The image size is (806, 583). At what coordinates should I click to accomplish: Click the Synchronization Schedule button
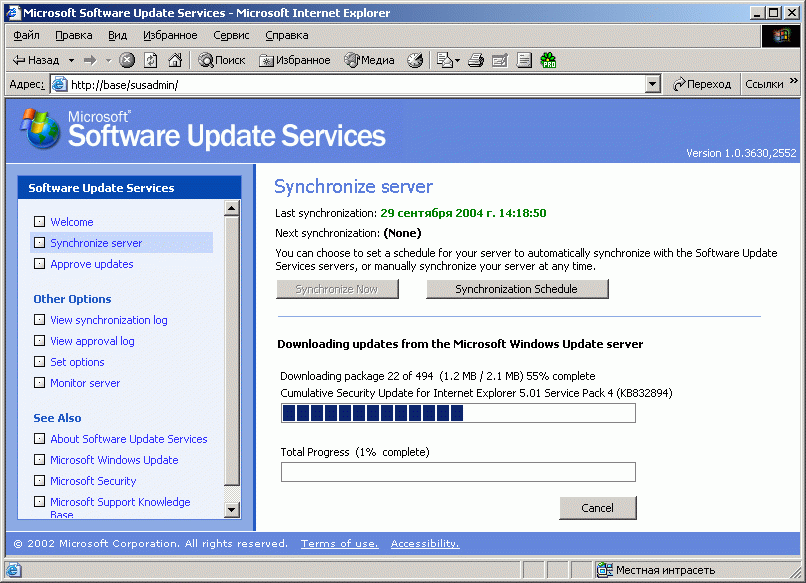pyautogui.click(x=517, y=289)
